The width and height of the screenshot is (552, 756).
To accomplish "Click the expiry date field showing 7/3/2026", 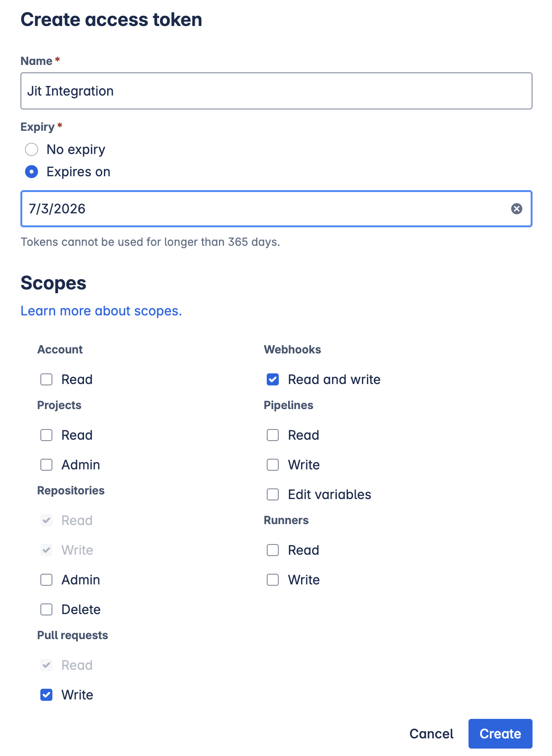I will [x=276, y=209].
